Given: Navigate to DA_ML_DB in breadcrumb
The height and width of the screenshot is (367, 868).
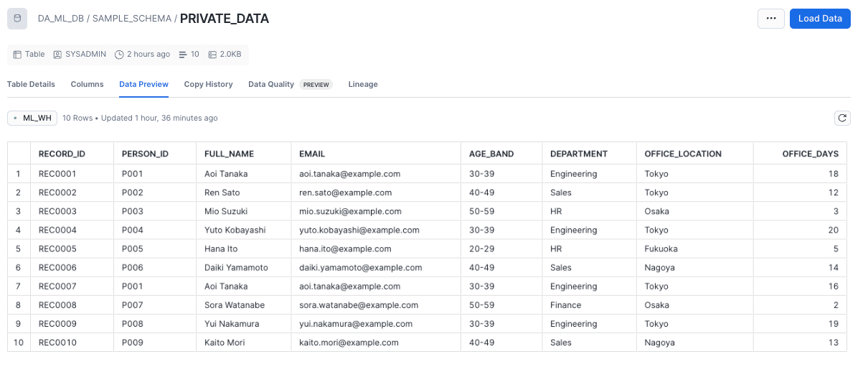Looking at the screenshot, I should pos(60,19).
